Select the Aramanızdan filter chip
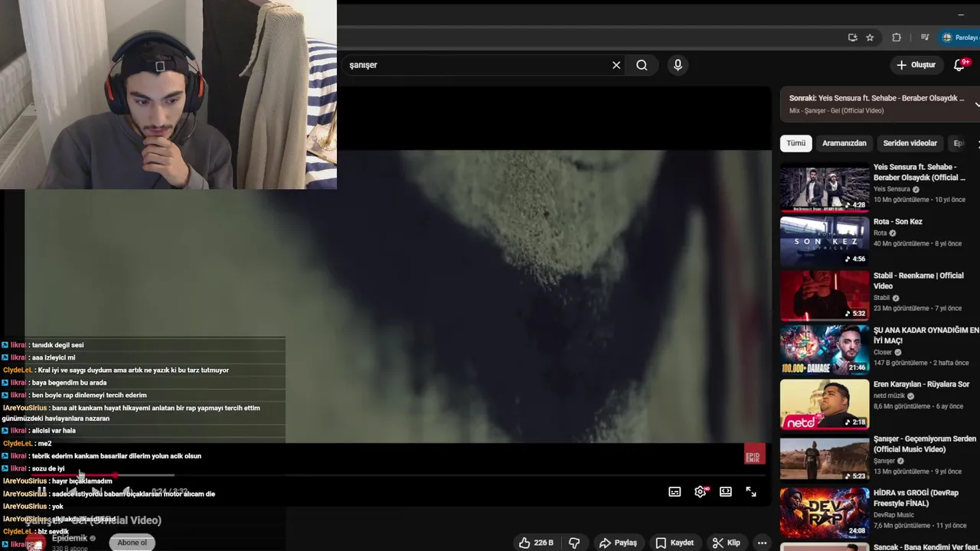The image size is (980, 551). click(844, 143)
